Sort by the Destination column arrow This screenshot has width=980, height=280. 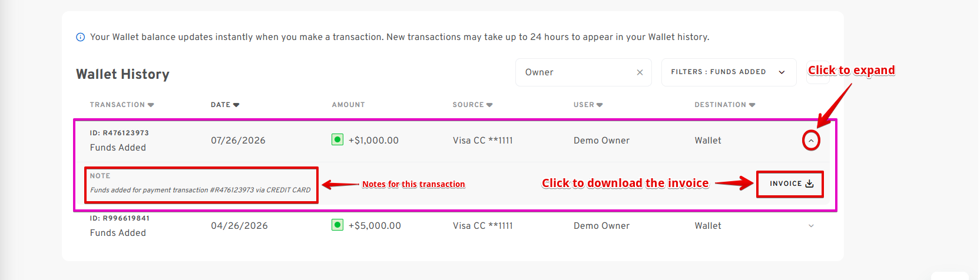point(752,105)
